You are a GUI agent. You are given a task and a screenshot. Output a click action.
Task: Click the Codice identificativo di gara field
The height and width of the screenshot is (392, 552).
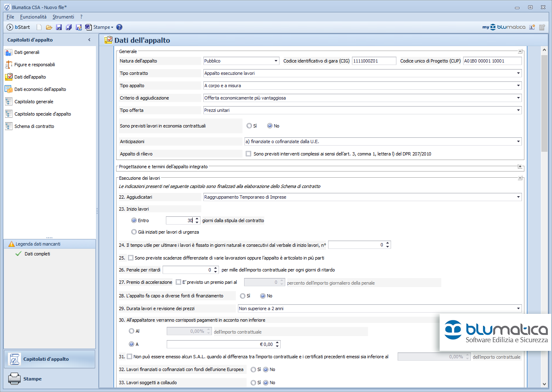[x=374, y=61]
